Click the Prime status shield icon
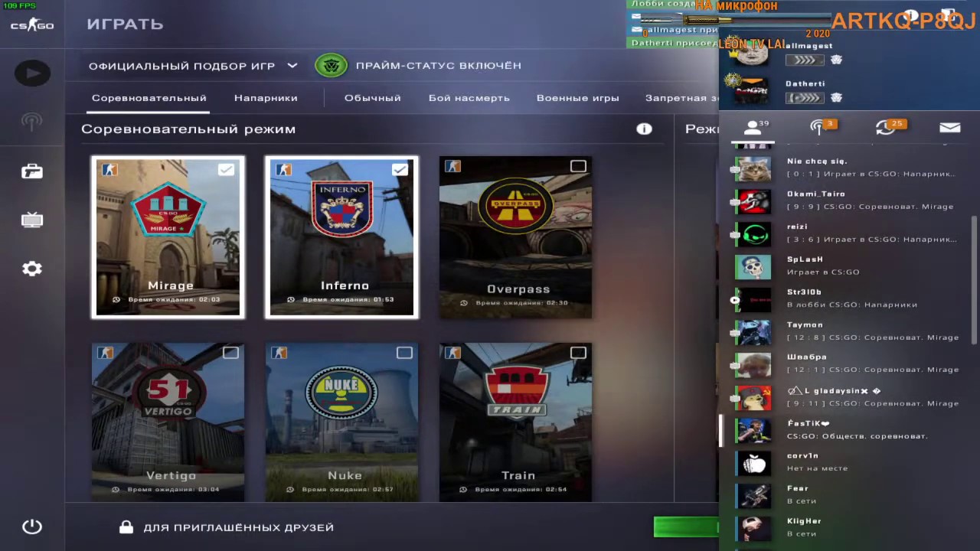 click(x=332, y=65)
